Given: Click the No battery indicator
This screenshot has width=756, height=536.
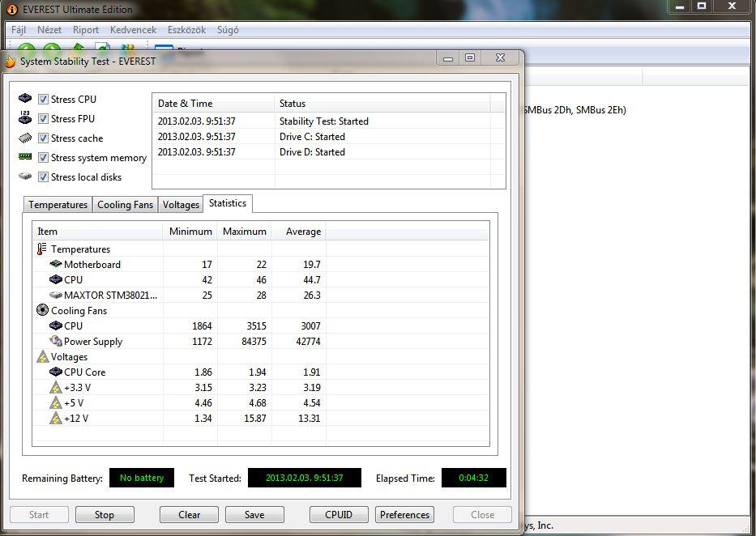Looking at the screenshot, I should pos(142,478).
